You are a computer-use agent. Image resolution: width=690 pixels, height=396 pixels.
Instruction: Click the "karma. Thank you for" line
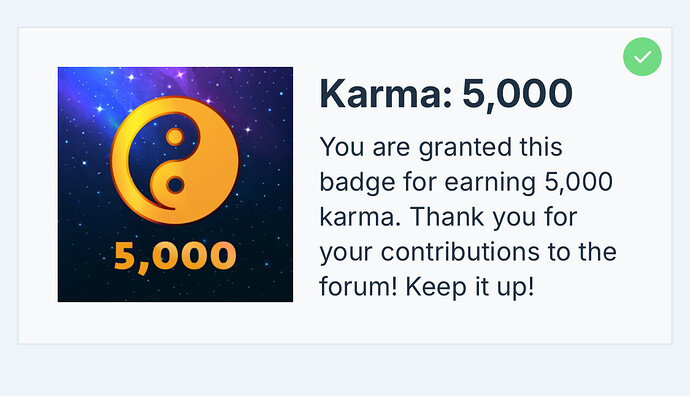448,217
